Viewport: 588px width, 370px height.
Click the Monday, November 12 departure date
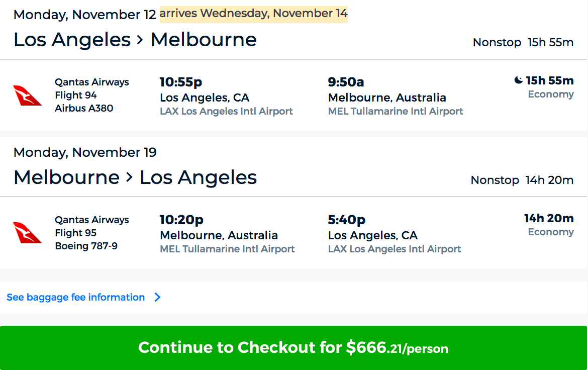[x=85, y=15]
